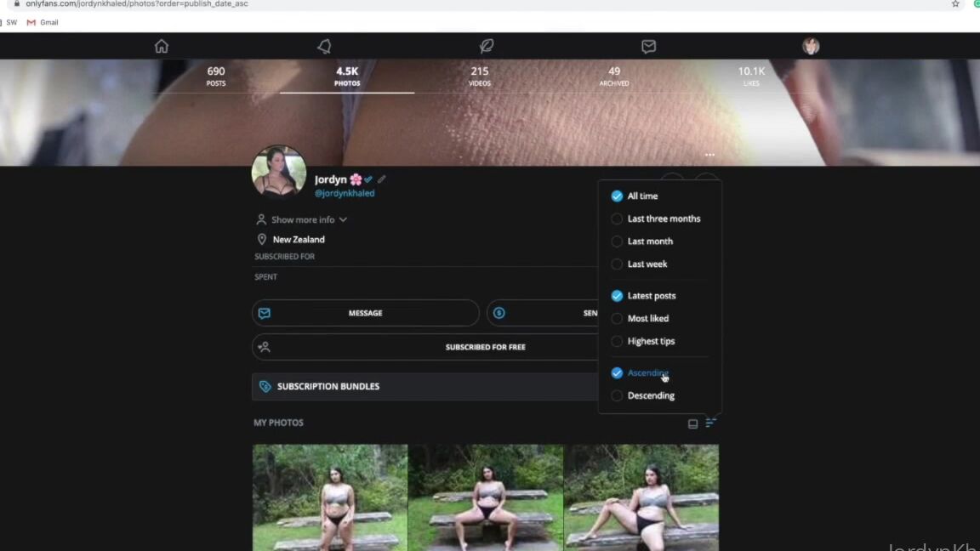This screenshot has height=551, width=980.
Task: Open the notifications bell icon
Action: point(324,46)
